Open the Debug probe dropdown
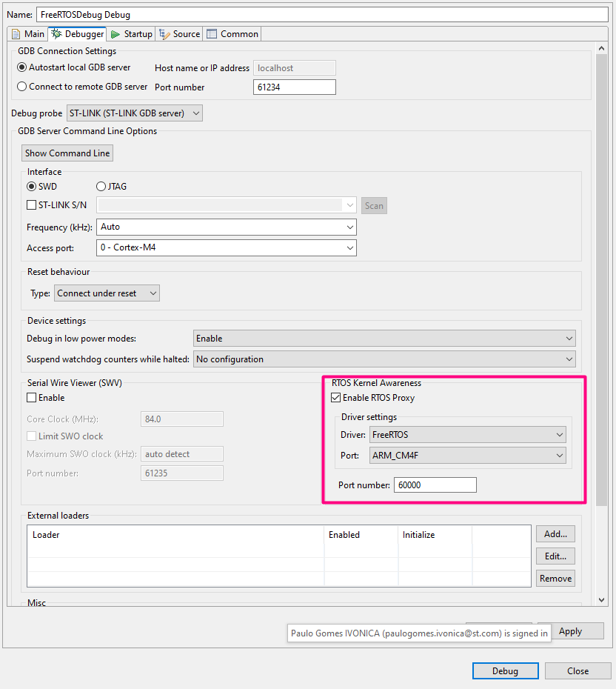This screenshot has width=616, height=689. pos(134,113)
